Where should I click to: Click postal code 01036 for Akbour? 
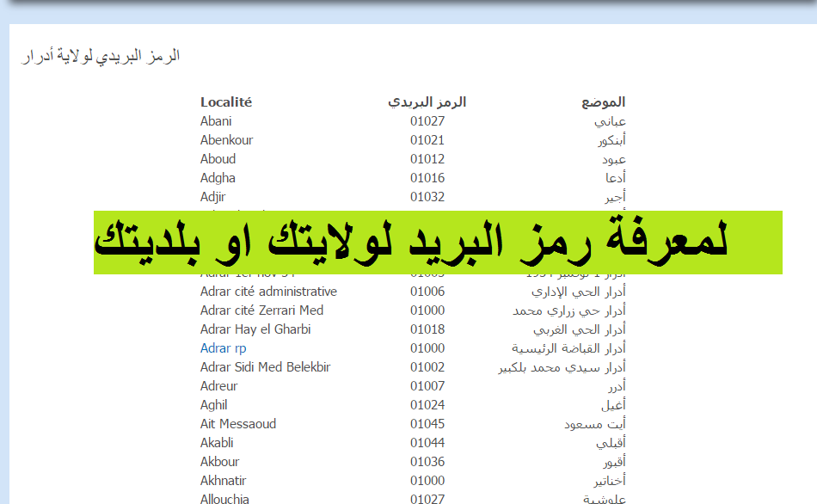point(427,462)
